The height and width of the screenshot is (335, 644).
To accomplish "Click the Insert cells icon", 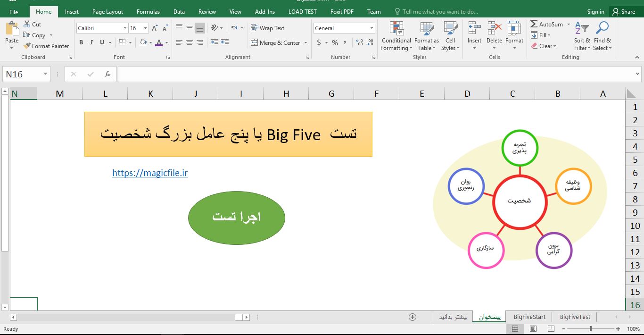I will (x=474, y=28).
